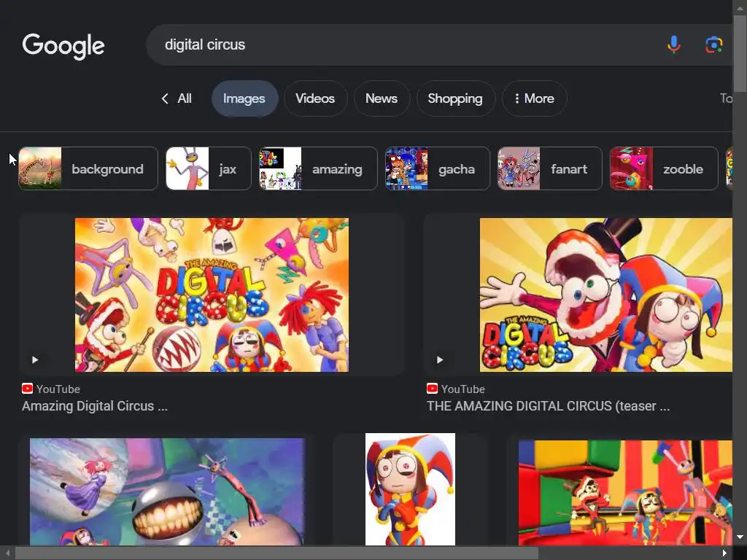
Task: Switch to the Videos tab
Action: tap(315, 98)
